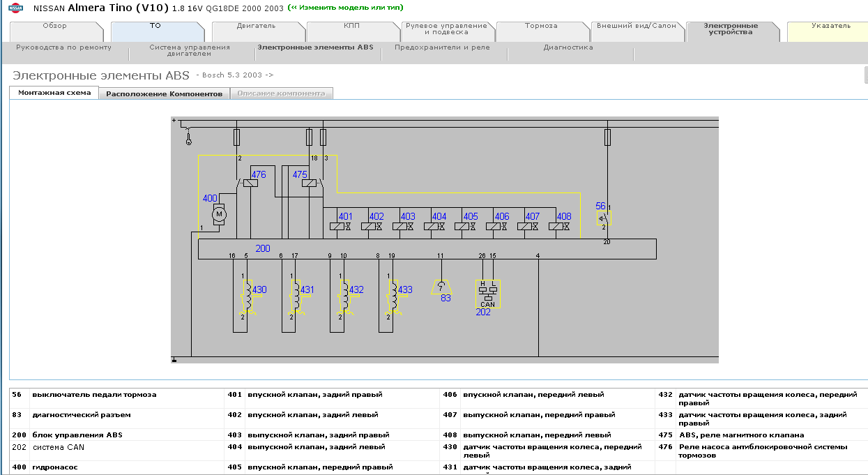Screen dimensions: 868x475
Task: Click legend entry 'выключатель педали тормоза'
Action: click(x=94, y=395)
